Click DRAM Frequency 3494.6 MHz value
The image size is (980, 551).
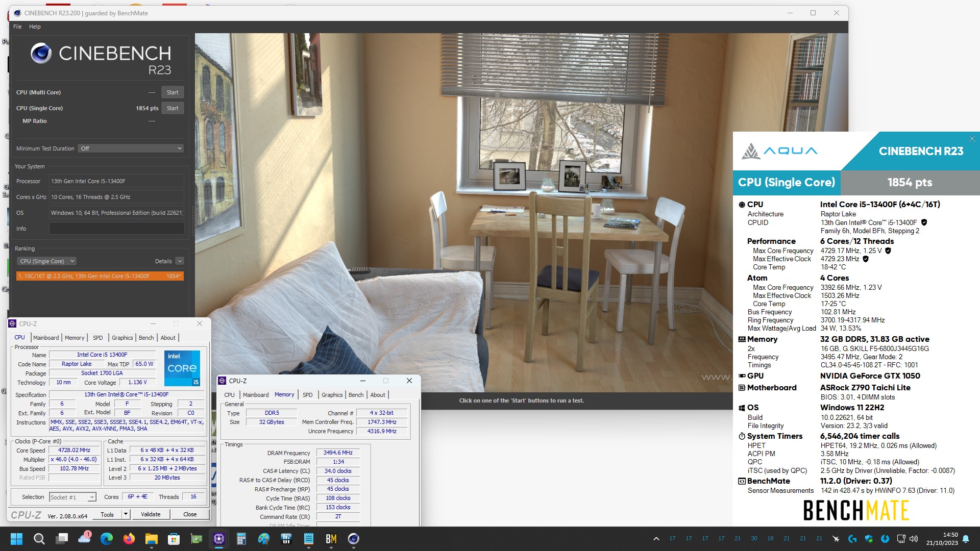(338, 453)
